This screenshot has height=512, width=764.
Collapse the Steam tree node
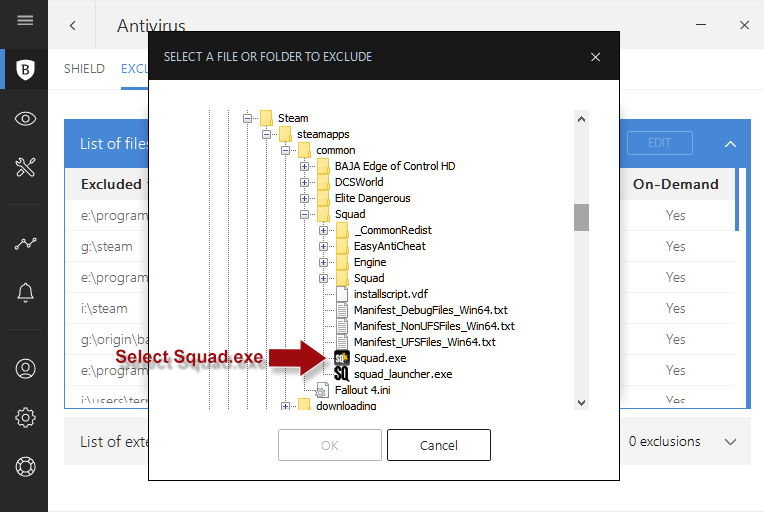(x=247, y=118)
